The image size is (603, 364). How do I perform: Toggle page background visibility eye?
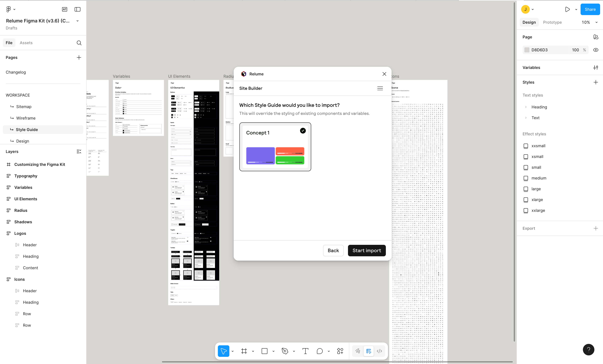click(x=596, y=50)
